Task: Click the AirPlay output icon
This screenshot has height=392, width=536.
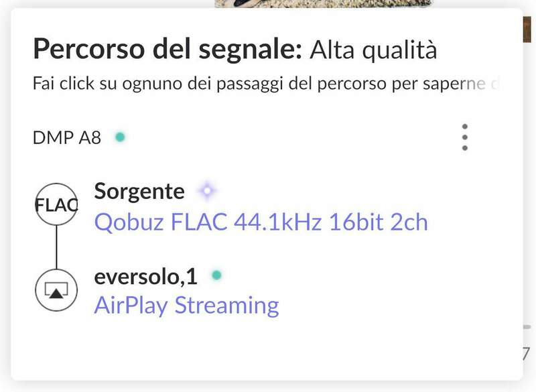Action: [x=56, y=289]
